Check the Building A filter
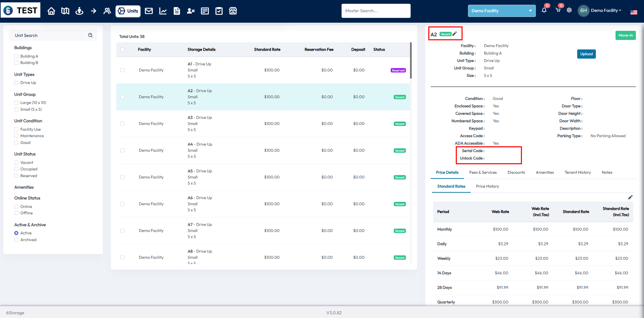 pyautogui.click(x=16, y=56)
